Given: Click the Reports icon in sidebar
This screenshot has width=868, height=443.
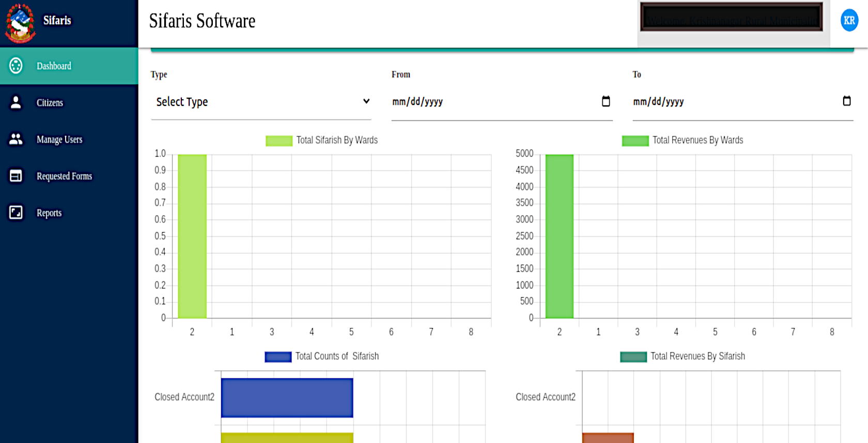Looking at the screenshot, I should pyautogui.click(x=16, y=212).
